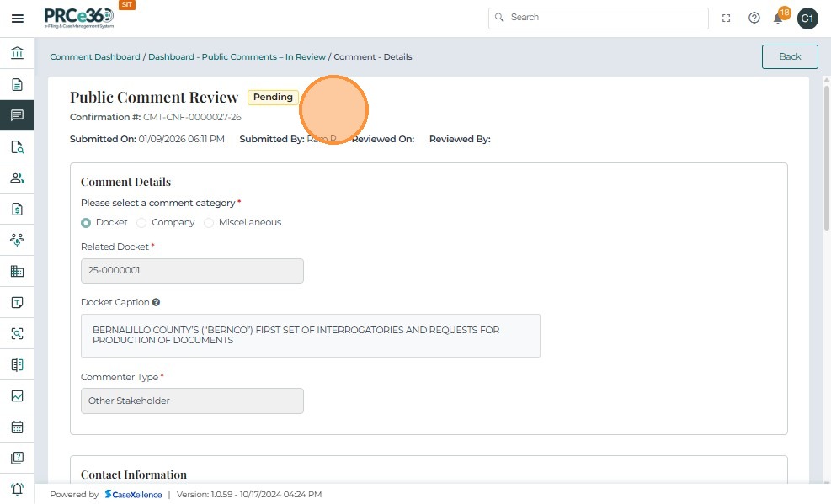
Task: Open the dollar invoice document sidebar icon
Action: click(x=17, y=210)
